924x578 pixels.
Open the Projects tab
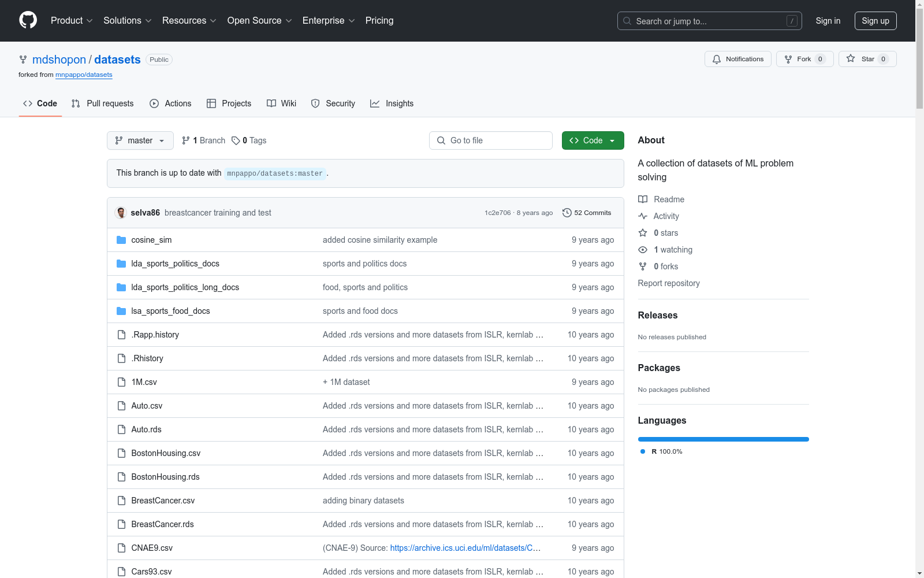[229, 103]
